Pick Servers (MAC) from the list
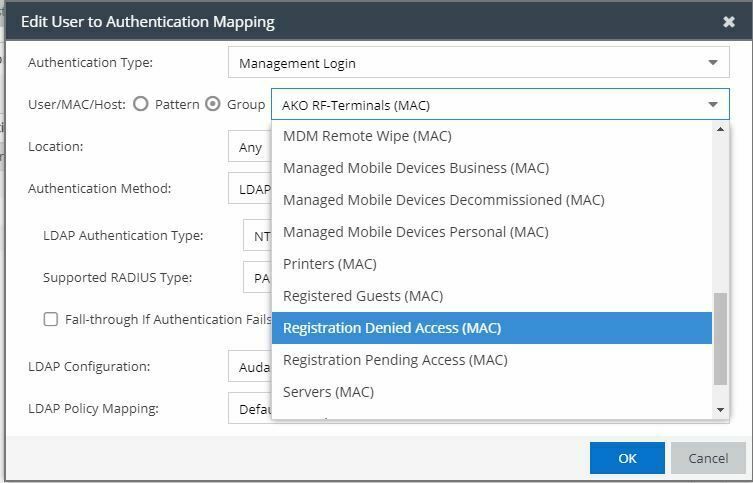Viewport: 753px width, 483px height. tap(328, 392)
